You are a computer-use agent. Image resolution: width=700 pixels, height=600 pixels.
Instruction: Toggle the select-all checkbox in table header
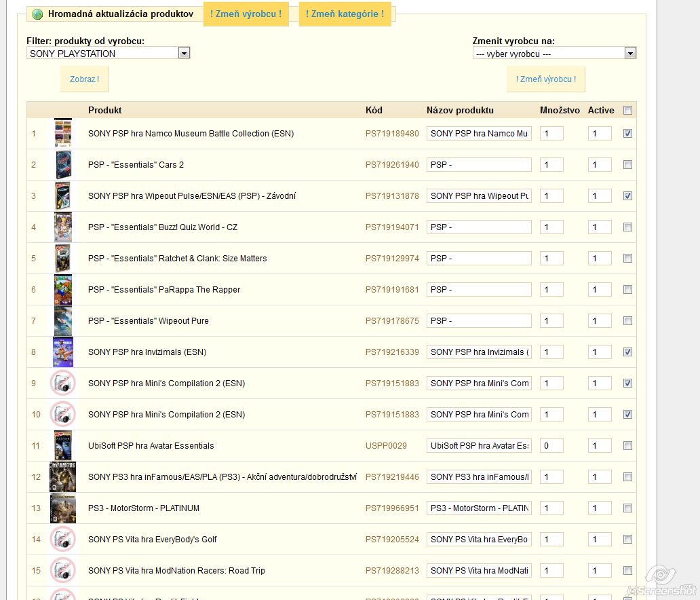(x=627, y=111)
